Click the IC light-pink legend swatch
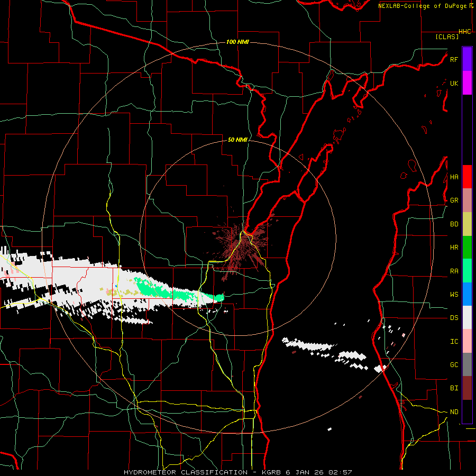The height and width of the screenshot is (476, 476). point(467,341)
